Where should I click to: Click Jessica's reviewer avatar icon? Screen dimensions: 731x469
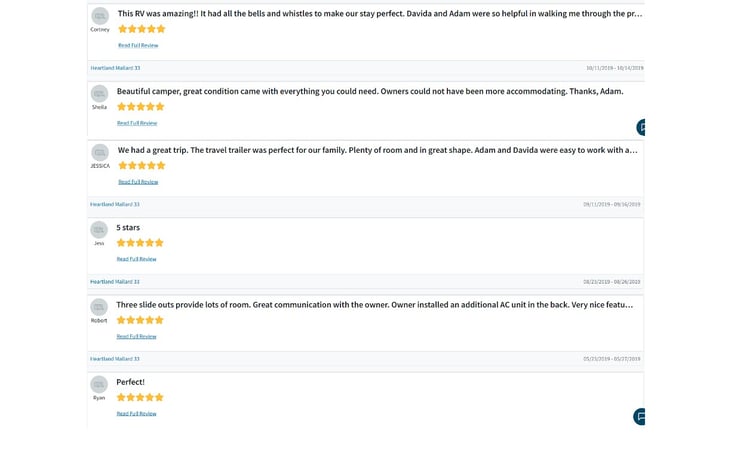pos(100,152)
